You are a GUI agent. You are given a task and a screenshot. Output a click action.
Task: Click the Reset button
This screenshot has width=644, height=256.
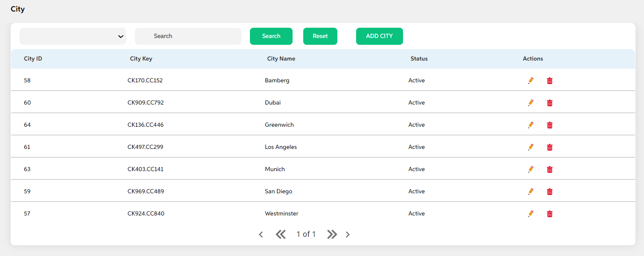pos(320,36)
